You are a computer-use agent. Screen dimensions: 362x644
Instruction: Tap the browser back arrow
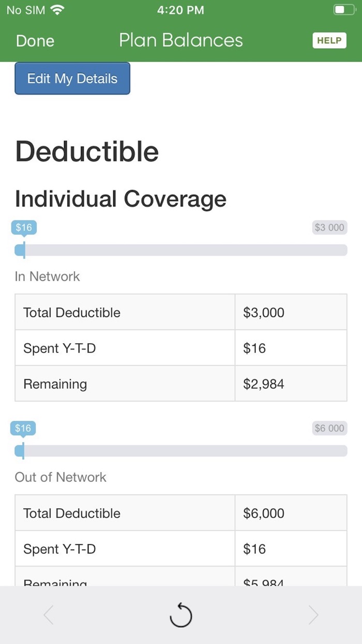[x=49, y=615]
